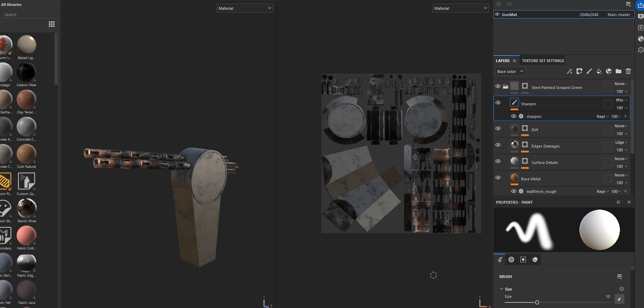The height and width of the screenshot is (308, 644).
Task: Click the Add mask icon in Layers toolbar
Action: [x=579, y=72]
